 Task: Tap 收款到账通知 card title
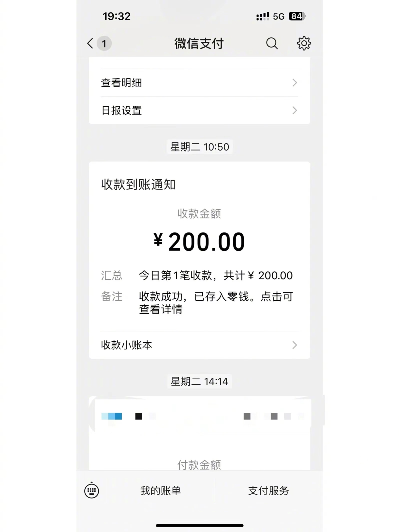[x=138, y=184]
